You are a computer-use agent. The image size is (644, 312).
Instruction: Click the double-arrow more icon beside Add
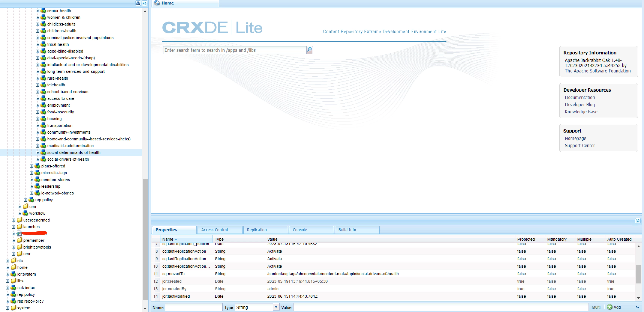coord(637,307)
